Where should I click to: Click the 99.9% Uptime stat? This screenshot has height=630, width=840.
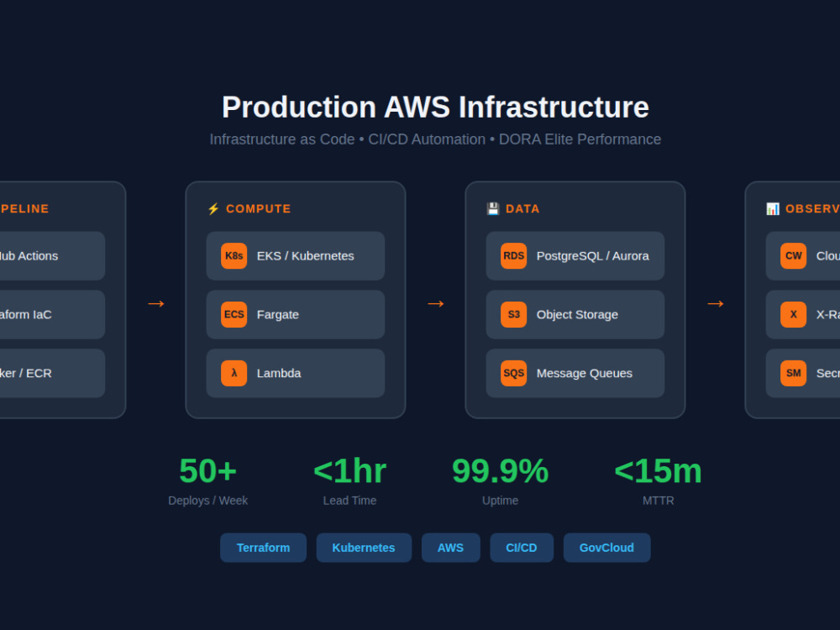[x=500, y=480]
